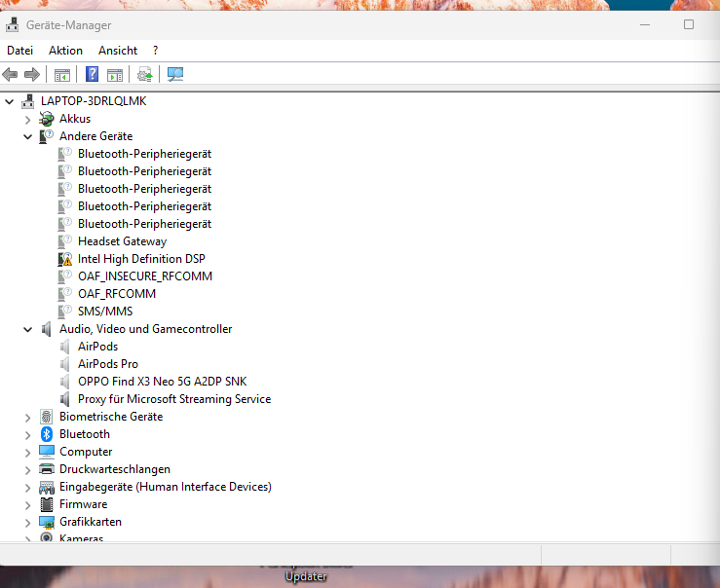Expand the Druckwarteschlangen category

(x=27, y=470)
